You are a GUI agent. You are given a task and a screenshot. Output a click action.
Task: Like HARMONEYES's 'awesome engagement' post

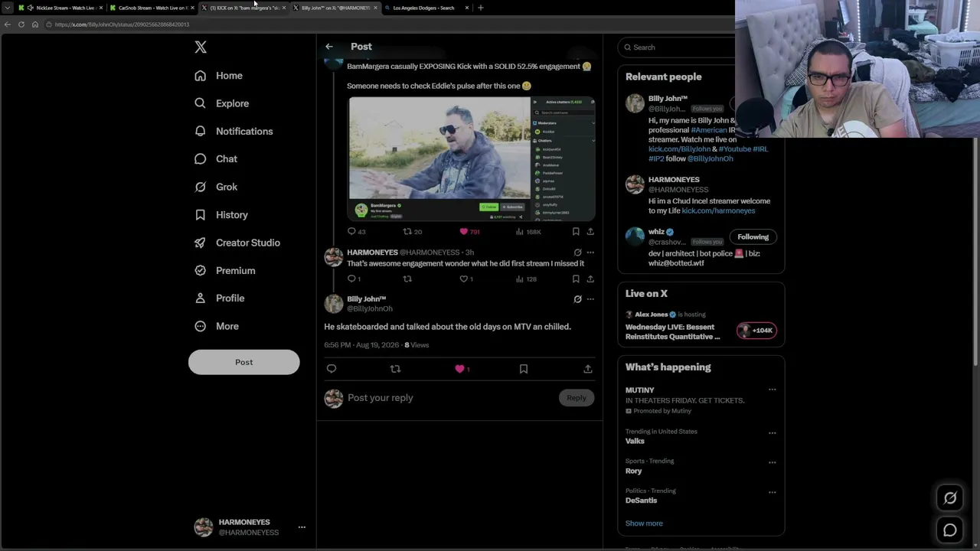465,279
